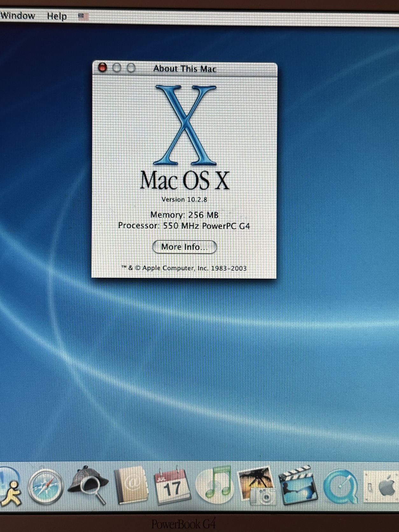Launch Safari from the dock
This screenshot has height=532, width=399.
(x=45, y=486)
